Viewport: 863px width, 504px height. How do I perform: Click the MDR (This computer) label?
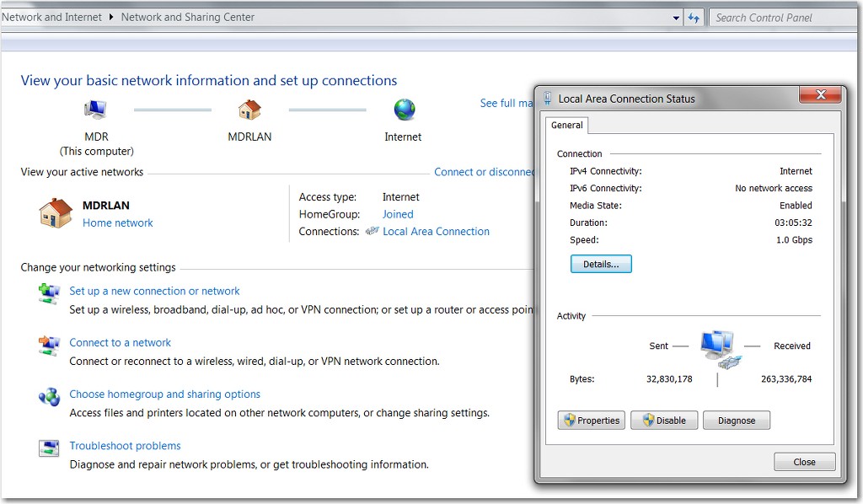point(96,144)
